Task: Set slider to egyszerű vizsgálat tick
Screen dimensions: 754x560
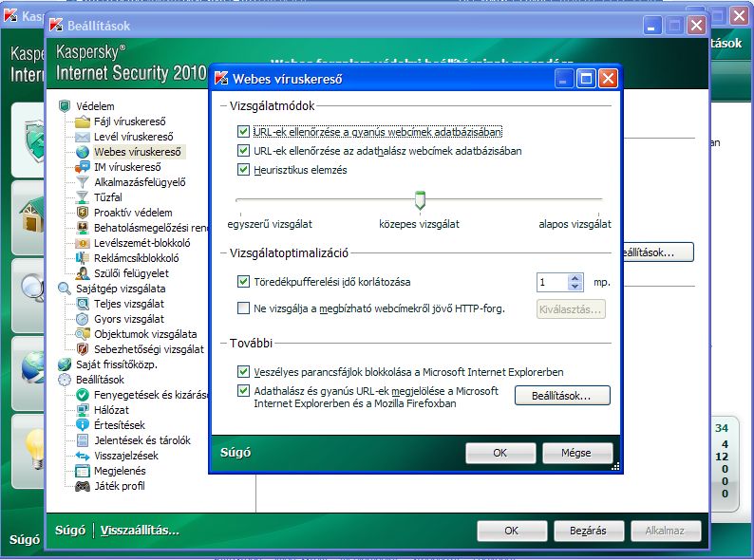Action: (240, 215)
